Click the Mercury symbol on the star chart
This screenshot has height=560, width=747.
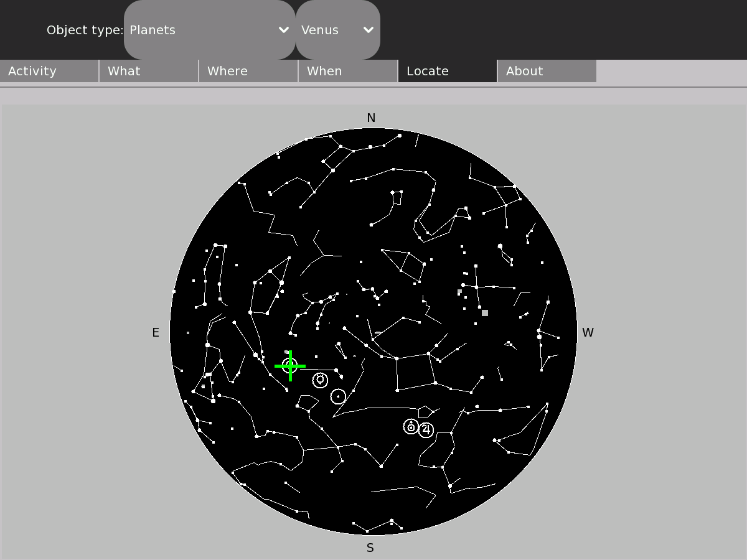tap(320, 380)
